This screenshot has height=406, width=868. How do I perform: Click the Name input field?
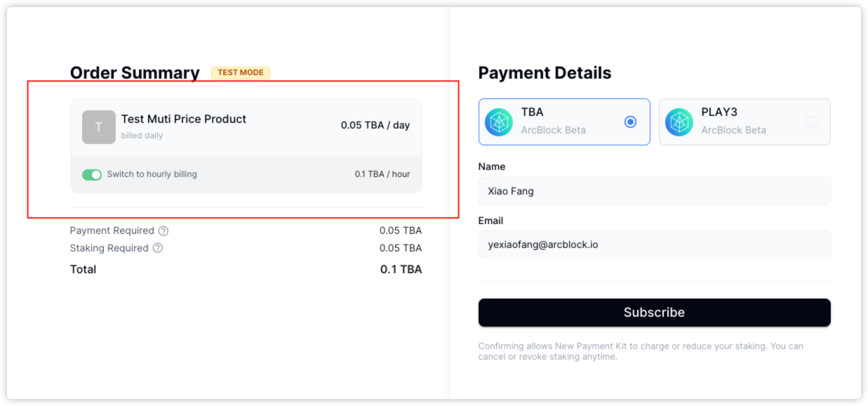[x=654, y=191]
